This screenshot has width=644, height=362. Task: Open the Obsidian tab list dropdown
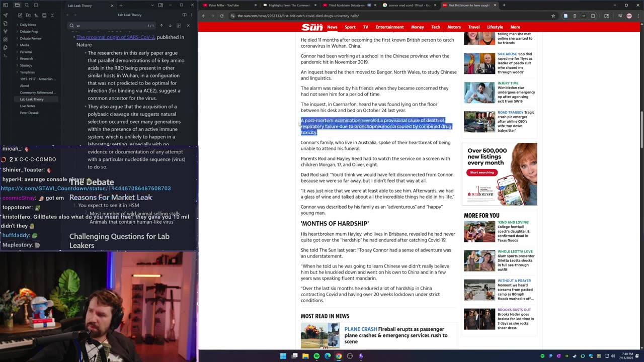click(x=152, y=5)
